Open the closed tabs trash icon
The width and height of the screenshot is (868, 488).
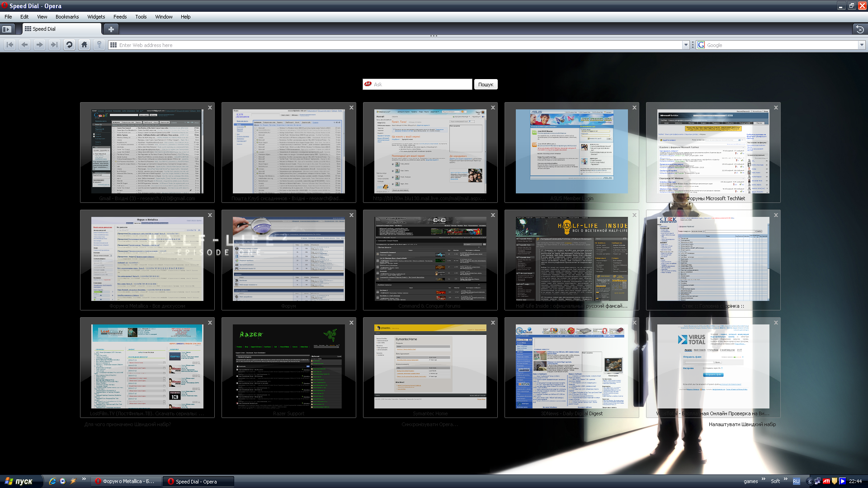[x=859, y=29]
